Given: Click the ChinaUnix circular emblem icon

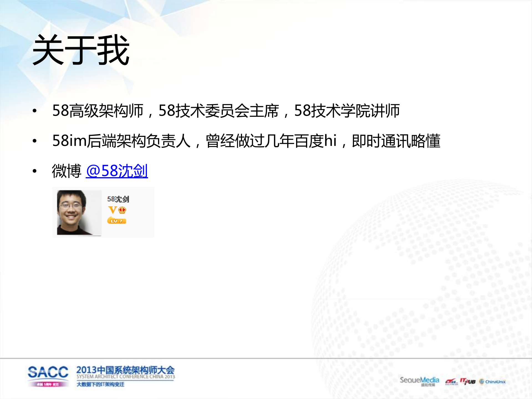Looking at the screenshot, I should click(x=482, y=380).
